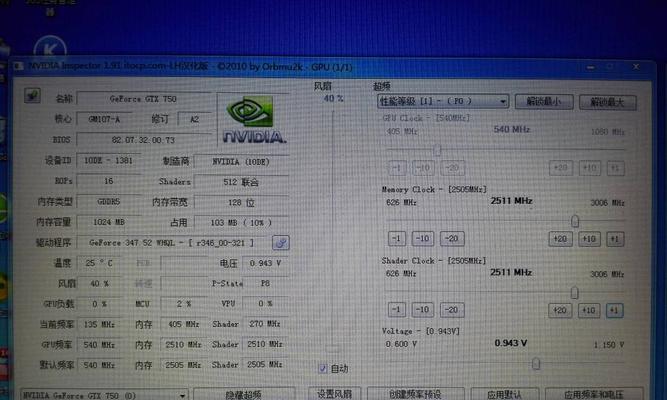This screenshot has width=667, height=400.
Task: Click the NVIDIA Inspector title bar icon
Action: click(x=19, y=66)
